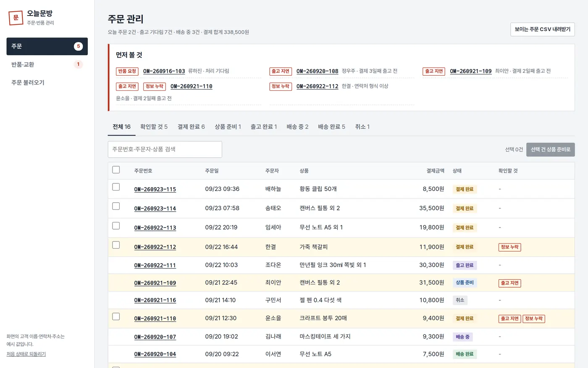Check the OM-260923-114 row checkbox
This screenshot has height=368, width=588.
[x=116, y=206]
